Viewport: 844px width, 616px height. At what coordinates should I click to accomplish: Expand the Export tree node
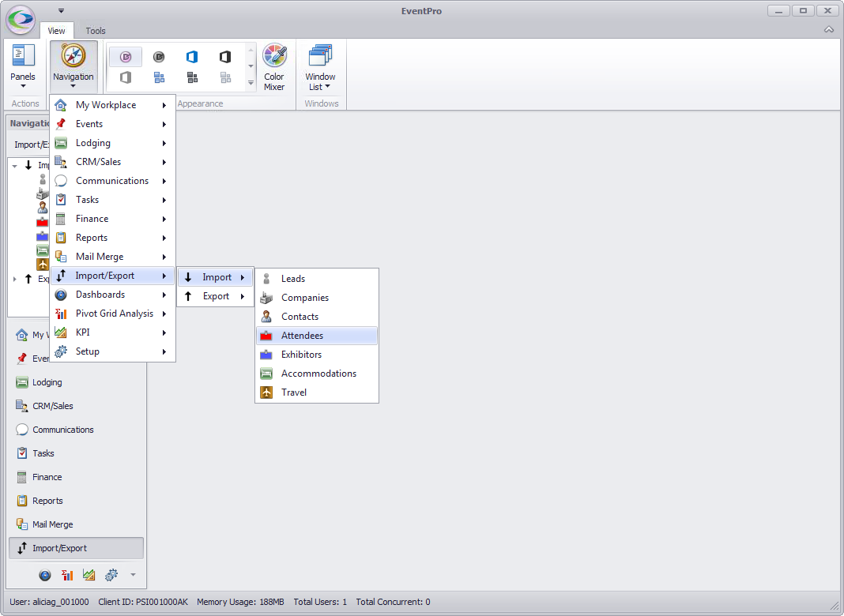point(14,280)
